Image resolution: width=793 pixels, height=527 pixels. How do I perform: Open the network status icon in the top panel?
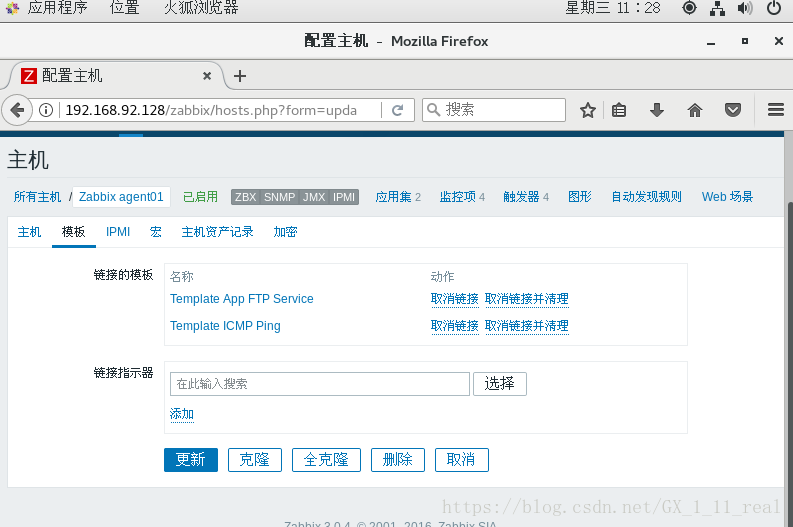[717, 8]
